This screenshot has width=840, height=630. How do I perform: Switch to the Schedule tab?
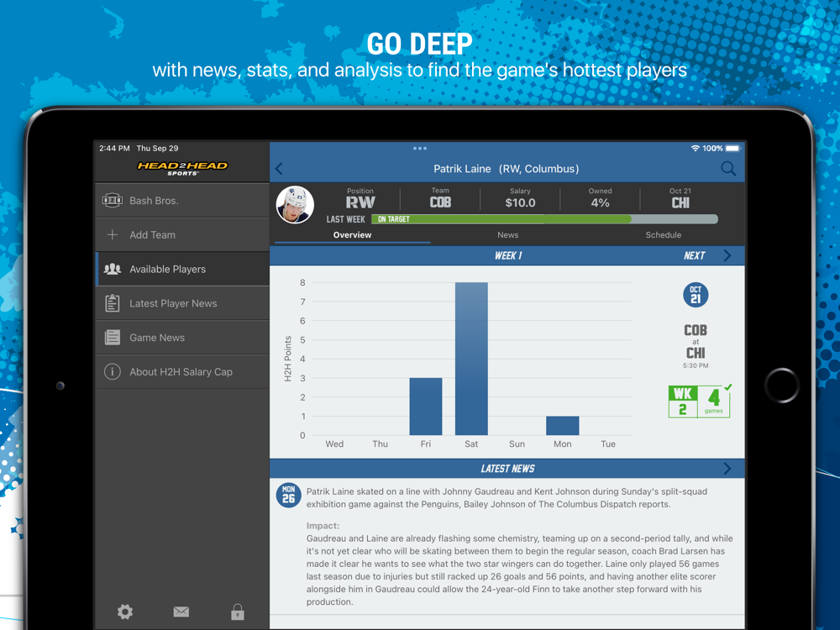pyautogui.click(x=664, y=234)
